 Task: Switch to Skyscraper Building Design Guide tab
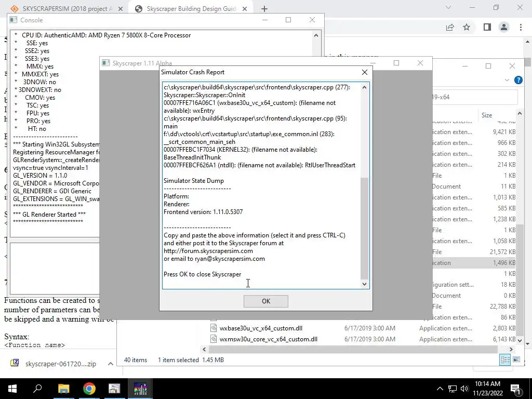(x=191, y=9)
